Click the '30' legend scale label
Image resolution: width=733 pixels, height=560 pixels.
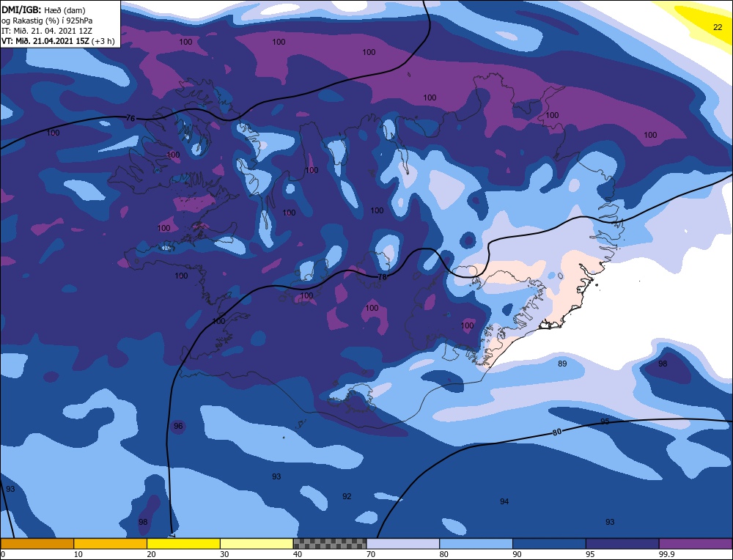pyautogui.click(x=224, y=554)
